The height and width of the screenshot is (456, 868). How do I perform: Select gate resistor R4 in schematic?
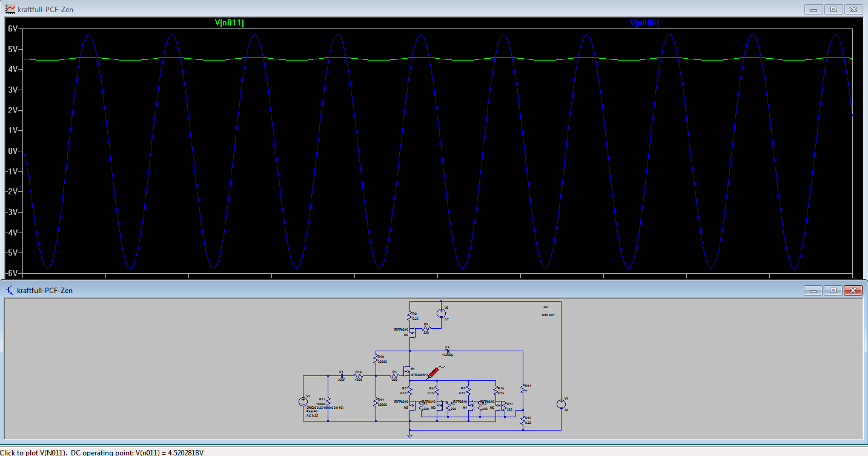(x=395, y=375)
